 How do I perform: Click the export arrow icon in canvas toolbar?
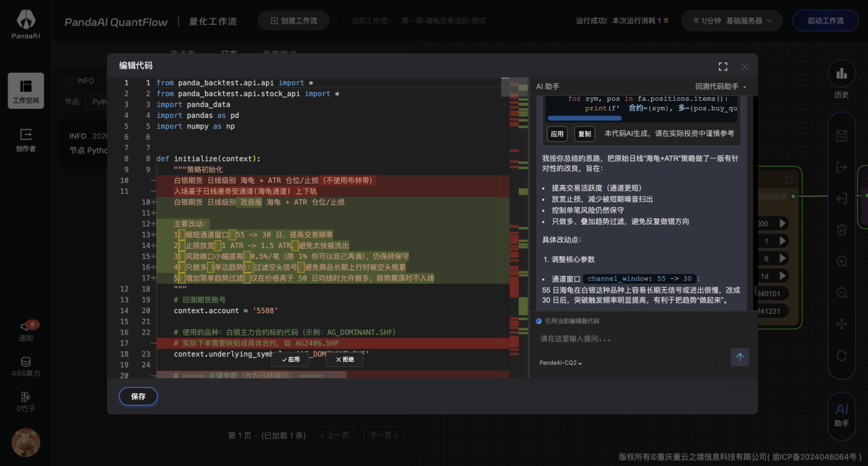tap(842, 167)
